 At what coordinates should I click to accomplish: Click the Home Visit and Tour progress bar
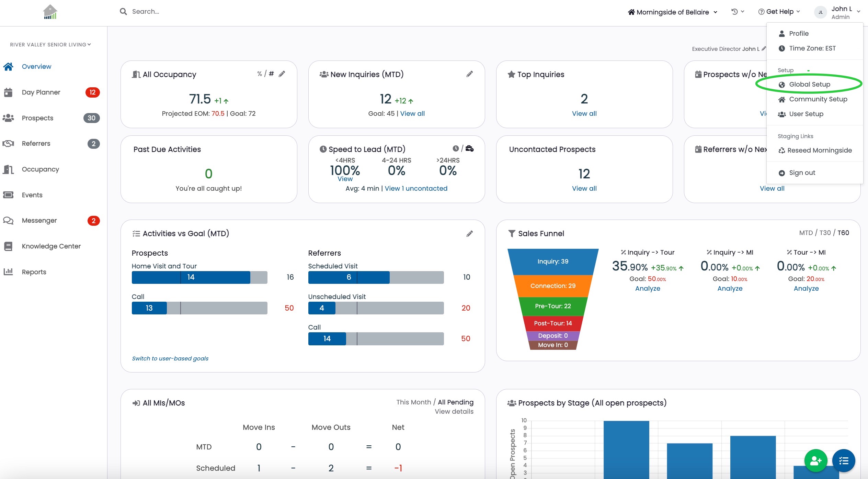click(199, 277)
